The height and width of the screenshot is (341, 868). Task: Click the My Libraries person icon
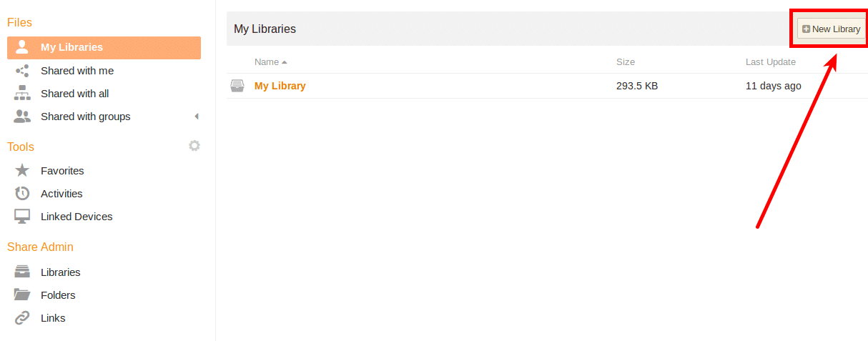[22, 47]
